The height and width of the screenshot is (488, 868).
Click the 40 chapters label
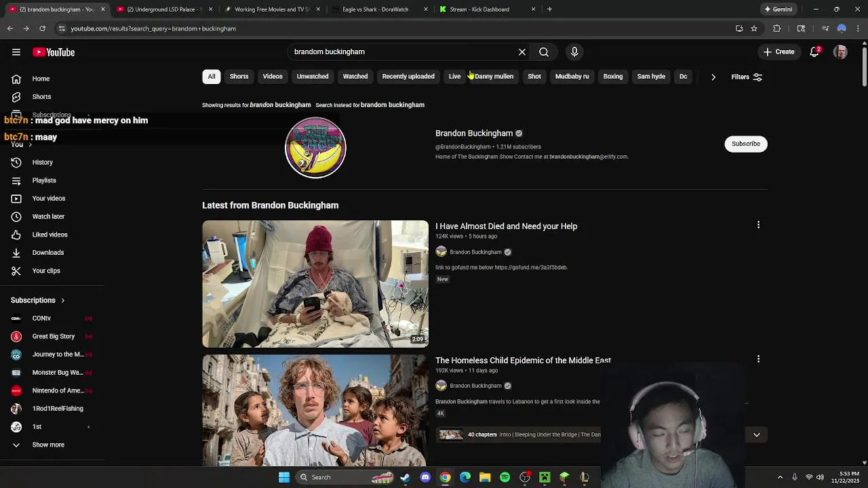pos(482,434)
